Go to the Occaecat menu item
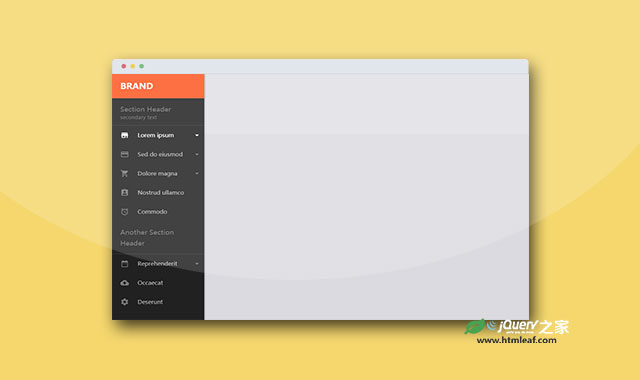The image size is (640, 380). tap(158, 283)
